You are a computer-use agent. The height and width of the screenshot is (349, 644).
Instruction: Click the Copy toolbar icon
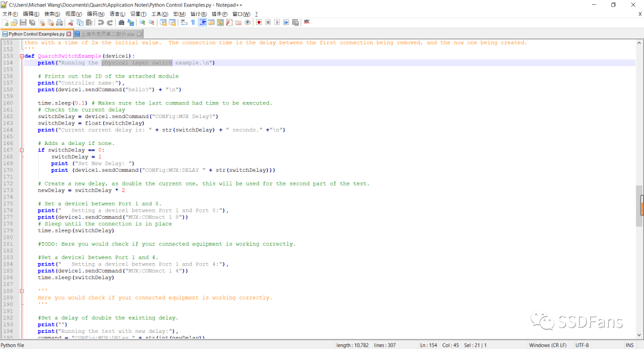pyautogui.click(x=80, y=23)
